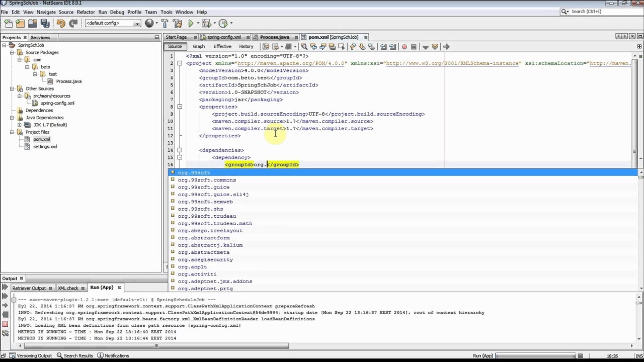Switch to the Services tab

pyautogui.click(x=40, y=37)
